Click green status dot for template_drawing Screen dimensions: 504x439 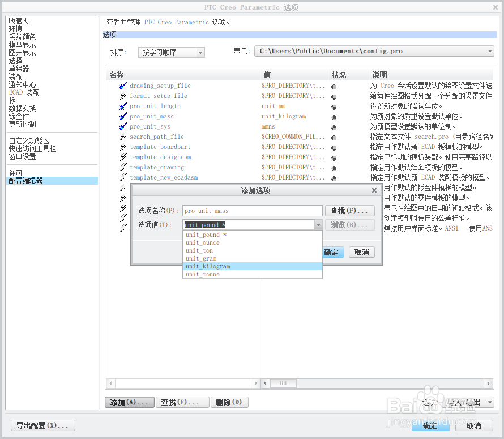334,168
